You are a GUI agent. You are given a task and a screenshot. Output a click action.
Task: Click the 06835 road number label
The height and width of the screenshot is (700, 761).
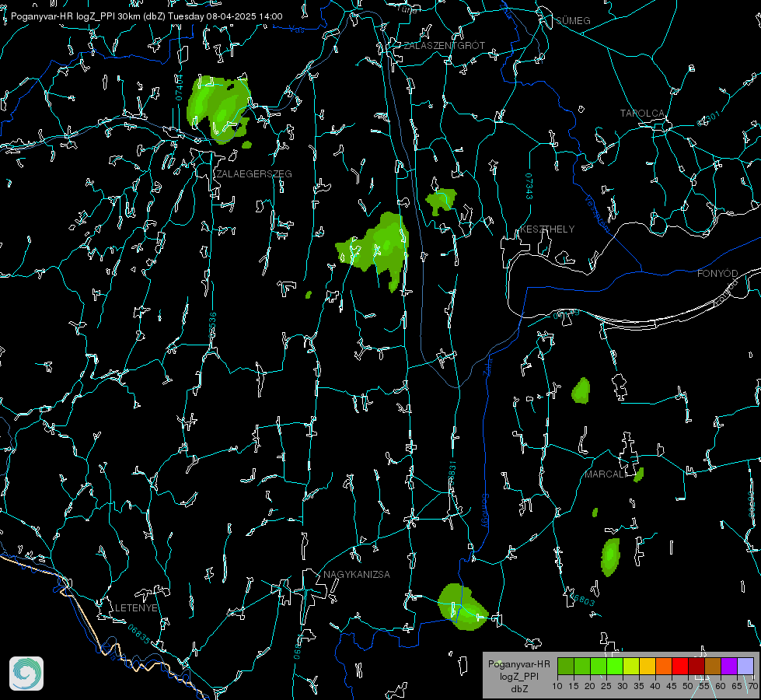pos(139,635)
